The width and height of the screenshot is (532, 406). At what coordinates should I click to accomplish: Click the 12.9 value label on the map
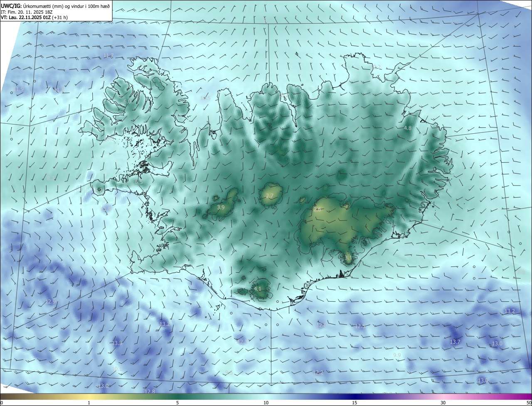(51, 302)
